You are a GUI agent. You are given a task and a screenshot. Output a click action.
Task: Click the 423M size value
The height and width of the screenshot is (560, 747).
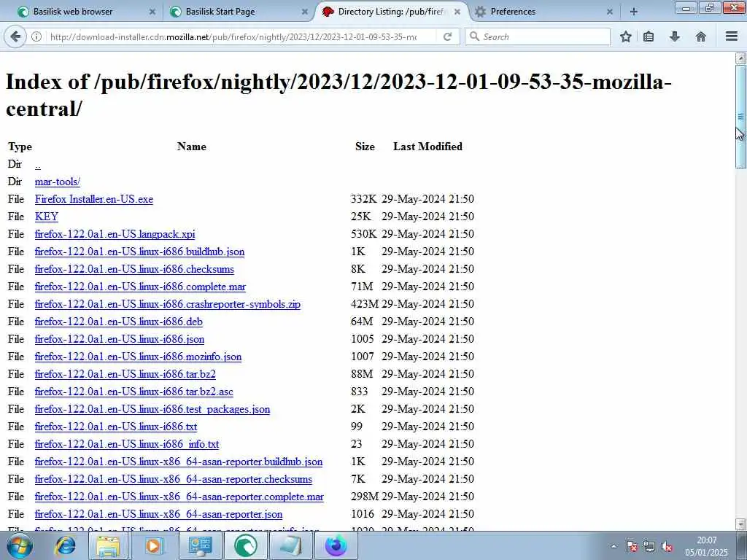coord(365,304)
